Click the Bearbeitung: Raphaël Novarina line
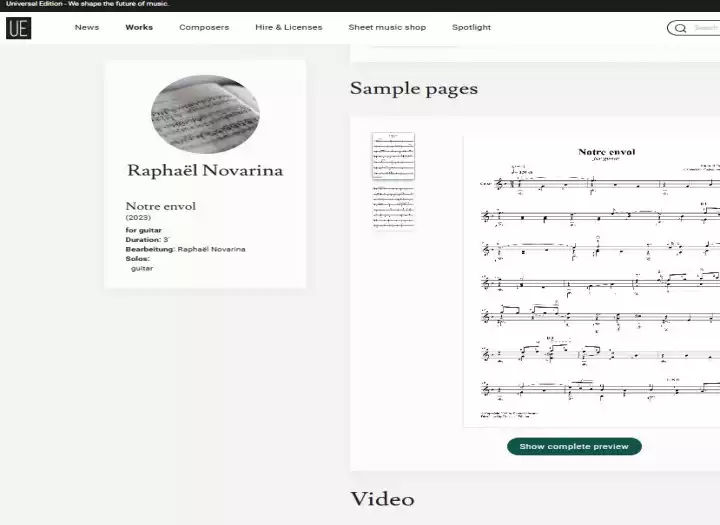Screen dimensions: 720x525 click(186, 249)
